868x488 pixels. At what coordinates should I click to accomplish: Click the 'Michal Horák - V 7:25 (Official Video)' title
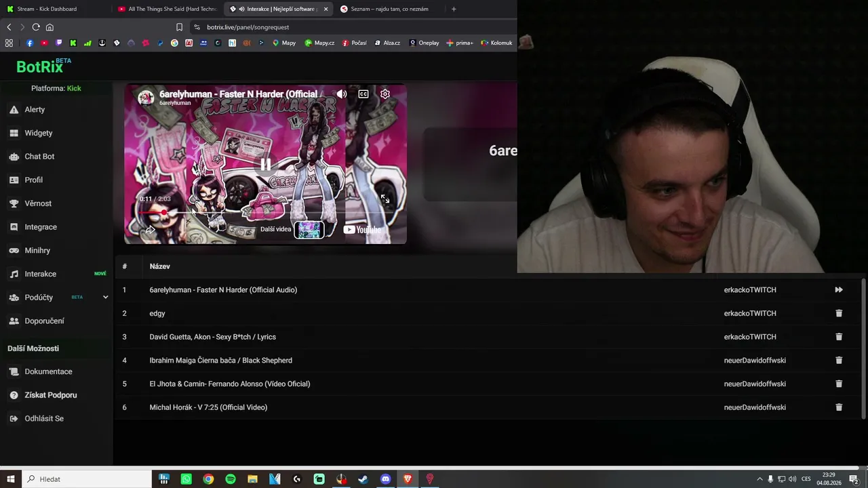pyautogui.click(x=208, y=407)
